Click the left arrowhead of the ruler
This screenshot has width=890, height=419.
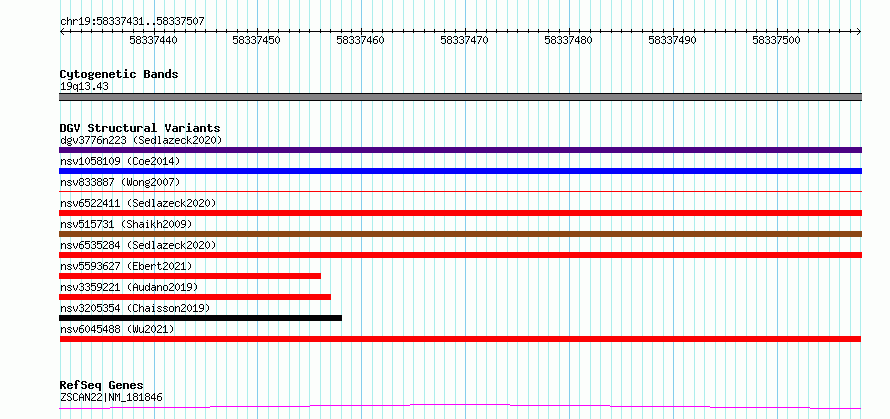pyautogui.click(x=62, y=32)
